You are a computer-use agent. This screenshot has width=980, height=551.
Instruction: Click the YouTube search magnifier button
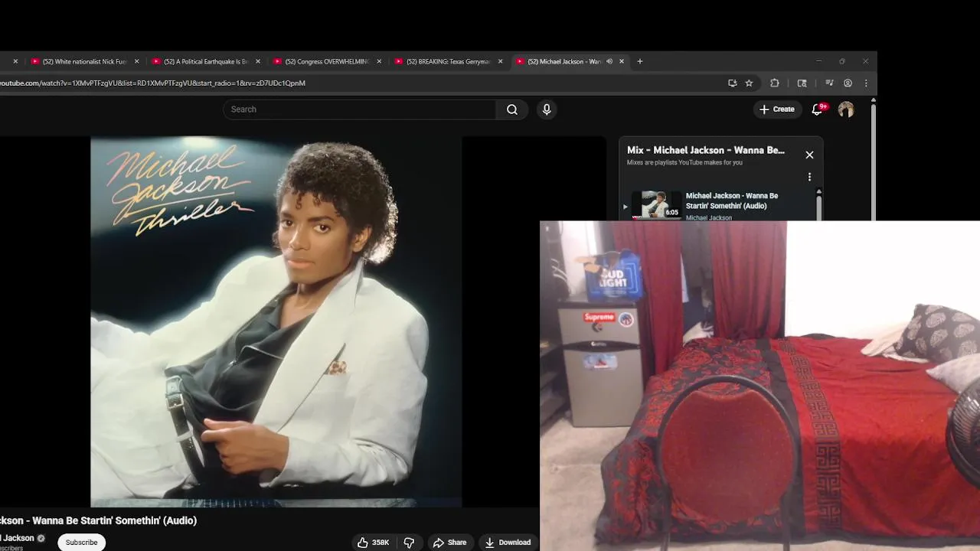[512, 109]
